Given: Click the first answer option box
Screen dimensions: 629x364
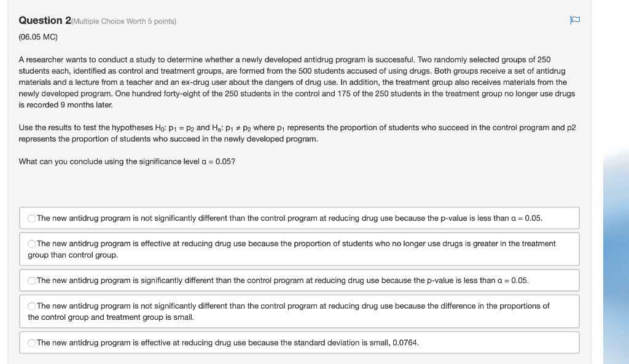Looking at the screenshot, I should [299, 218].
